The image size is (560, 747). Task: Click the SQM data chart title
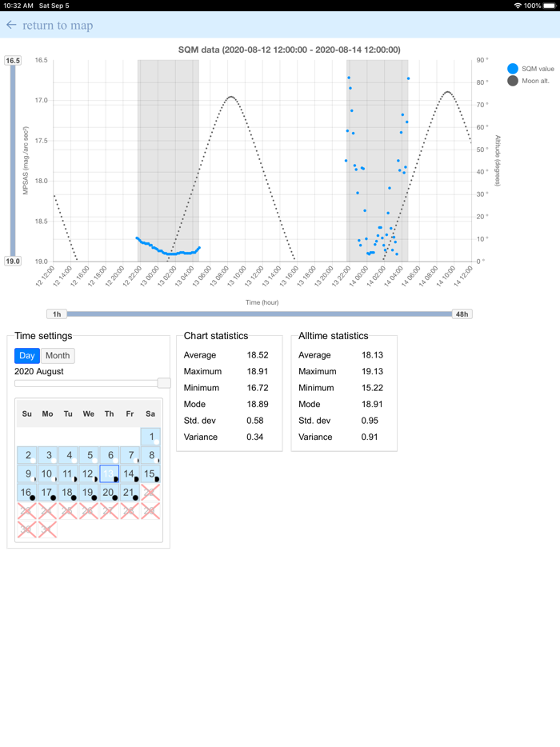click(290, 50)
